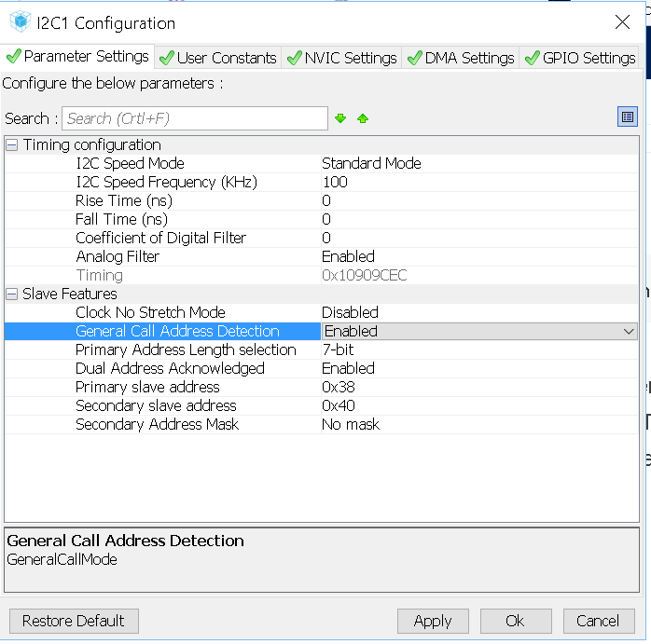Click the Cancel button
The height and width of the screenshot is (644, 651).
(599, 622)
